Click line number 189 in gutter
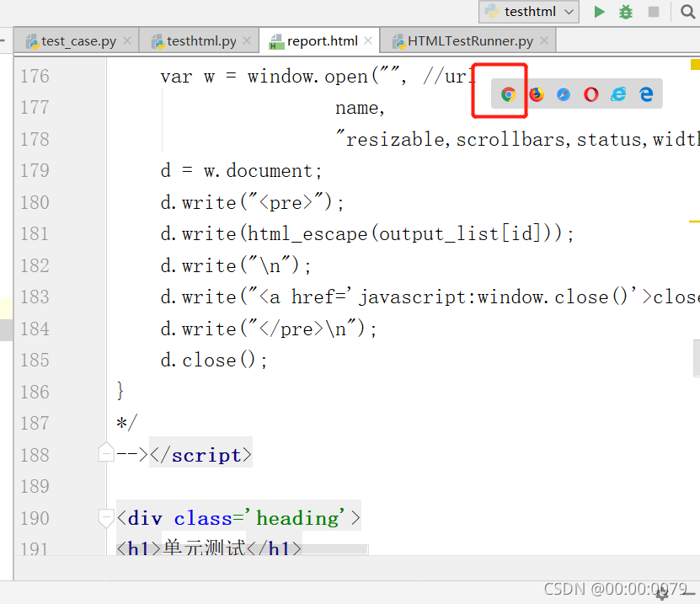700x604 pixels. [35, 487]
